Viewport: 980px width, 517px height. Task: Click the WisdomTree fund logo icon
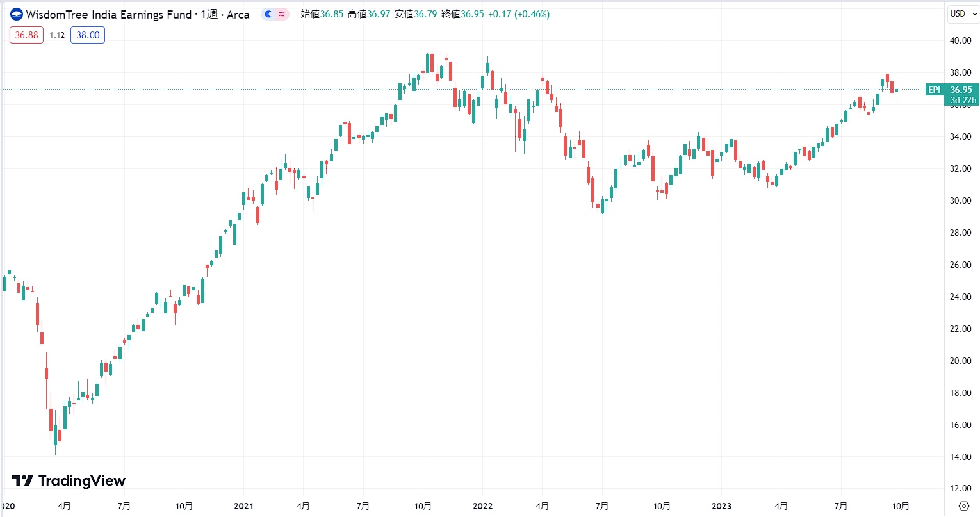click(17, 14)
